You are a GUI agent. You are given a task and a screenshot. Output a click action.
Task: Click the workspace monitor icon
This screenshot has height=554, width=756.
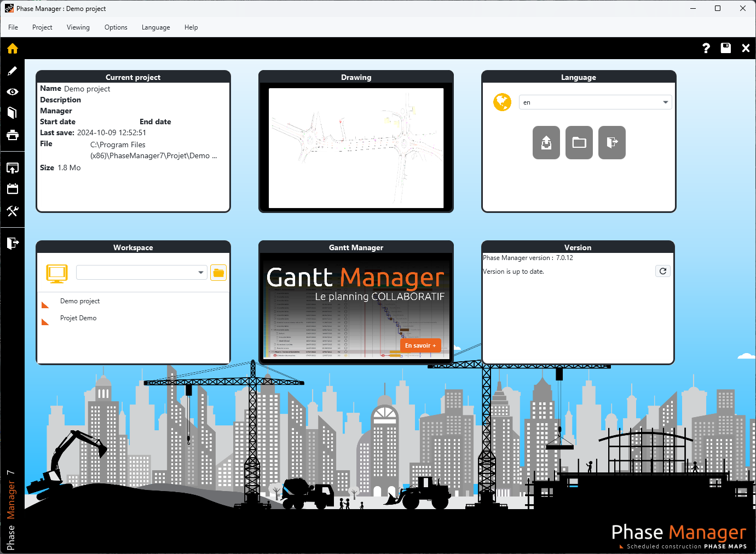57,273
